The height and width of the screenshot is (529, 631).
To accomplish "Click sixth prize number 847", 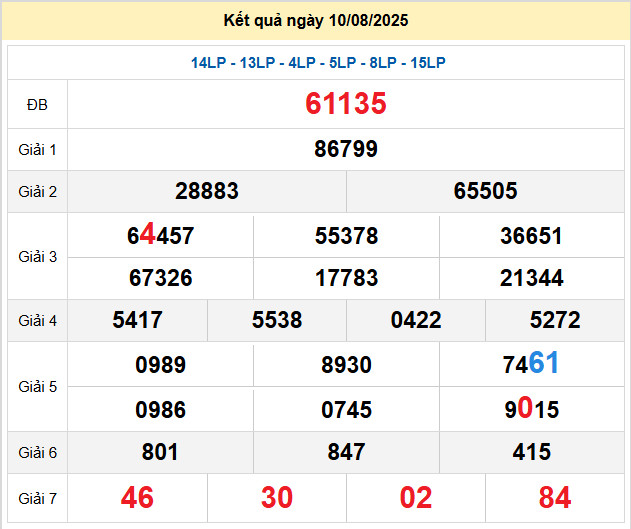I will 346,452.
